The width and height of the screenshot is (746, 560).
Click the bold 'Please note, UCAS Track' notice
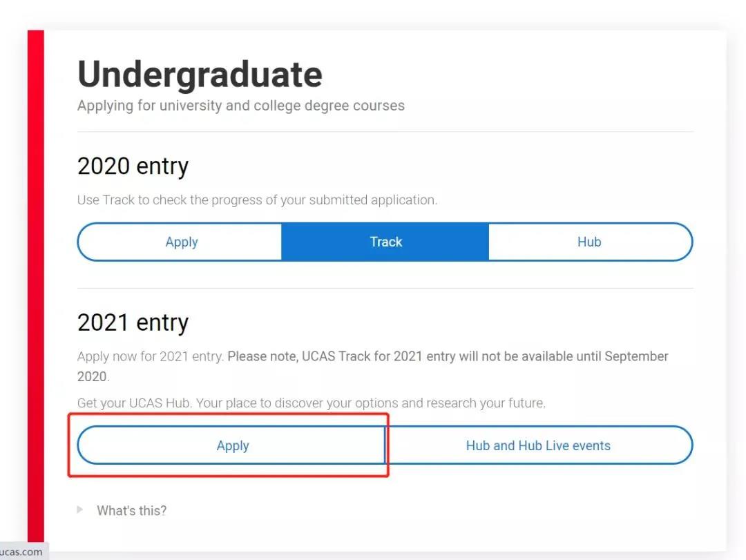coord(448,357)
